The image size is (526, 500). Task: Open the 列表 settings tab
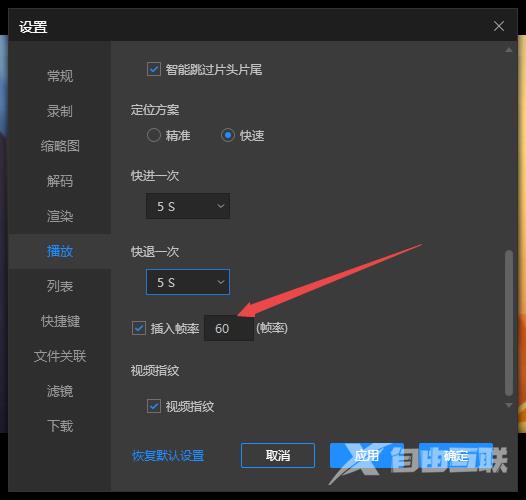[x=60, y=286]
